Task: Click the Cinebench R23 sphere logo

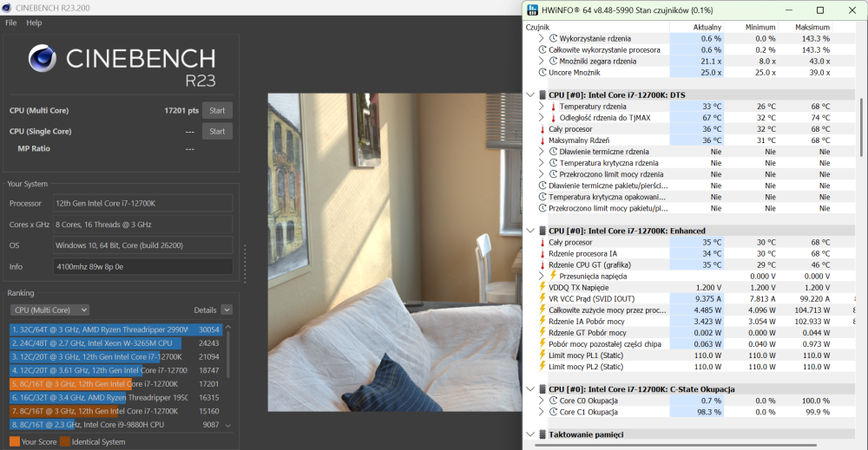Action: pyautogui.click(x=42, y=59)
